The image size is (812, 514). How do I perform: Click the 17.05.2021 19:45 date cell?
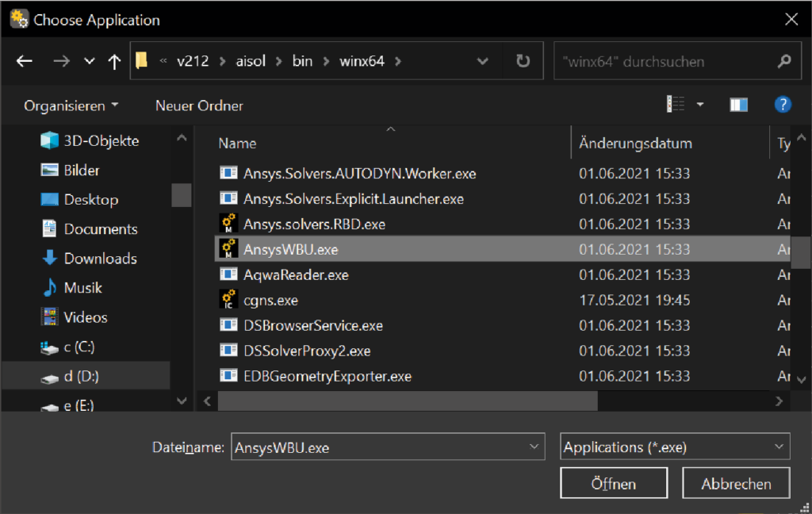[634, 301]
